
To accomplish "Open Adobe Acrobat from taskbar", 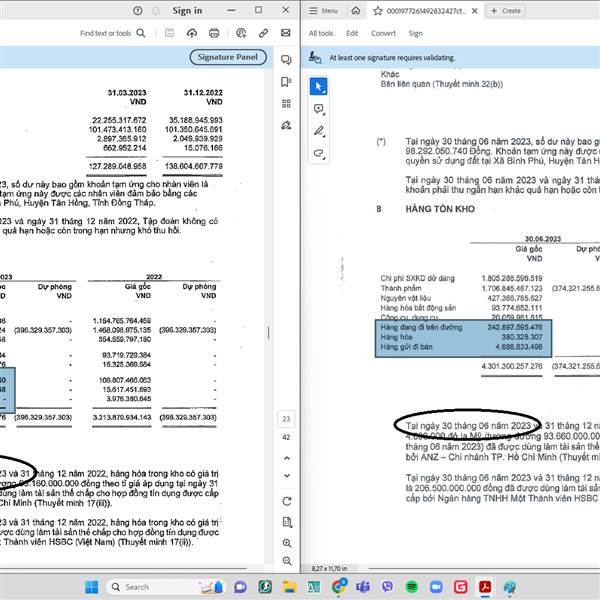I will 485,587.
